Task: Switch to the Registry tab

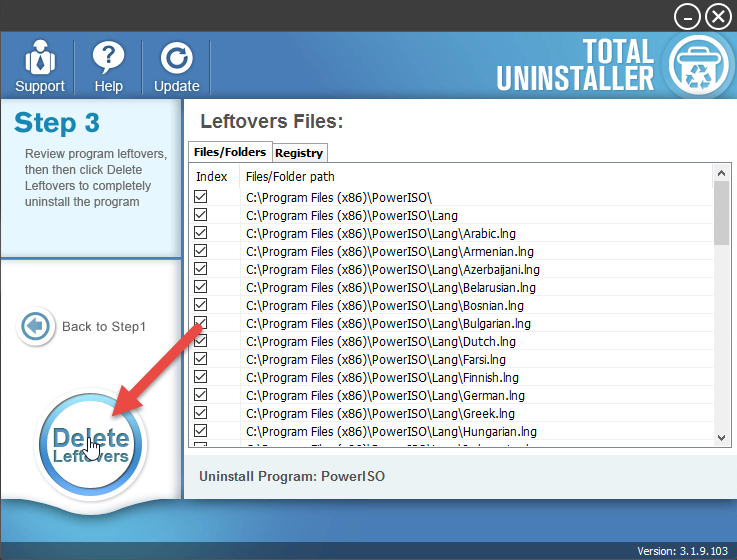Action: [x=299, y=153]
